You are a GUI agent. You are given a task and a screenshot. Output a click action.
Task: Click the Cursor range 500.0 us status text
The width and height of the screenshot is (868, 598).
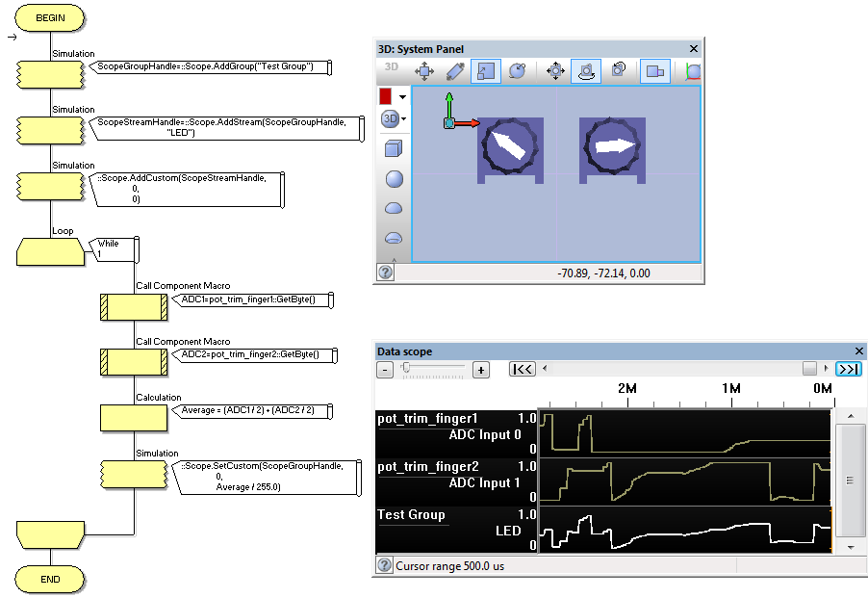(449, 566)
